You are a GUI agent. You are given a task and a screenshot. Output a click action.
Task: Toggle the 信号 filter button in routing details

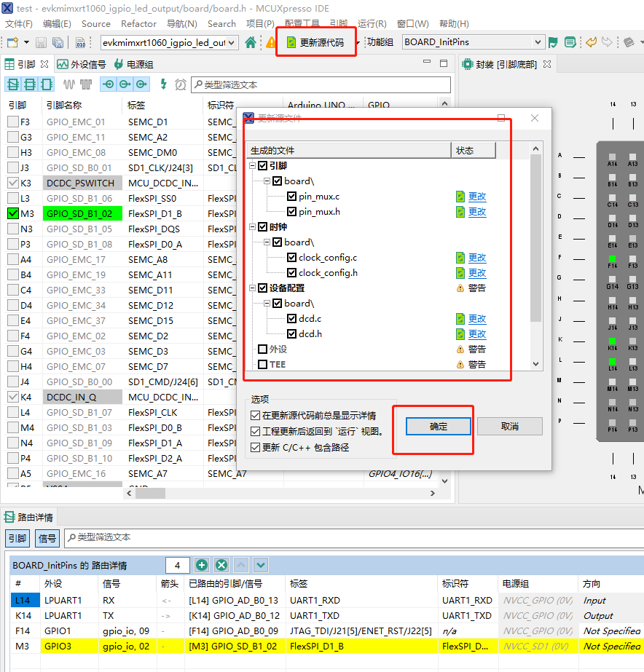47,538
